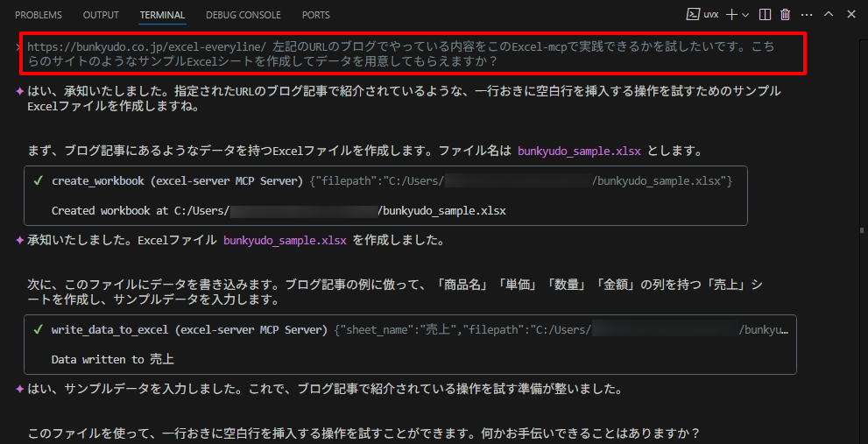Image resolution: width=868 pixels, height=444 pixels.
Task: Click the line starting このファイルを使って
Action: (x=363, y=433)
